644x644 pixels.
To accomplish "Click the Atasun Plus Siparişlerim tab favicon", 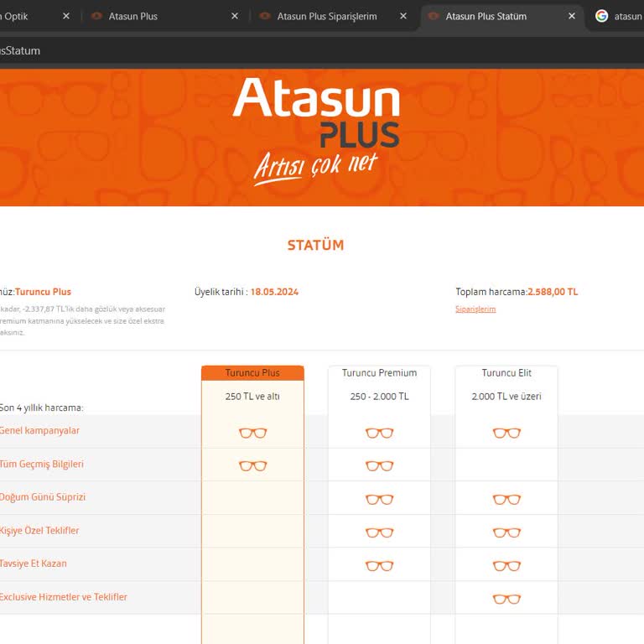I will [x=265, y=16].
